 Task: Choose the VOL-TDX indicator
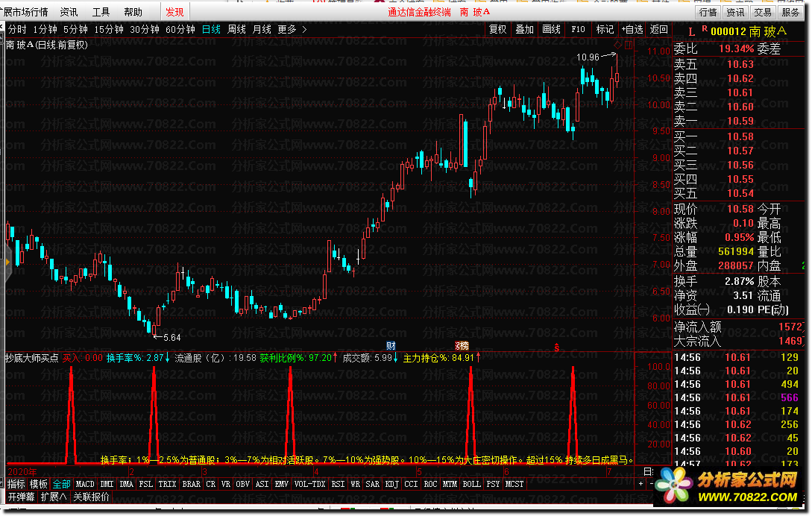click(309, 484)
